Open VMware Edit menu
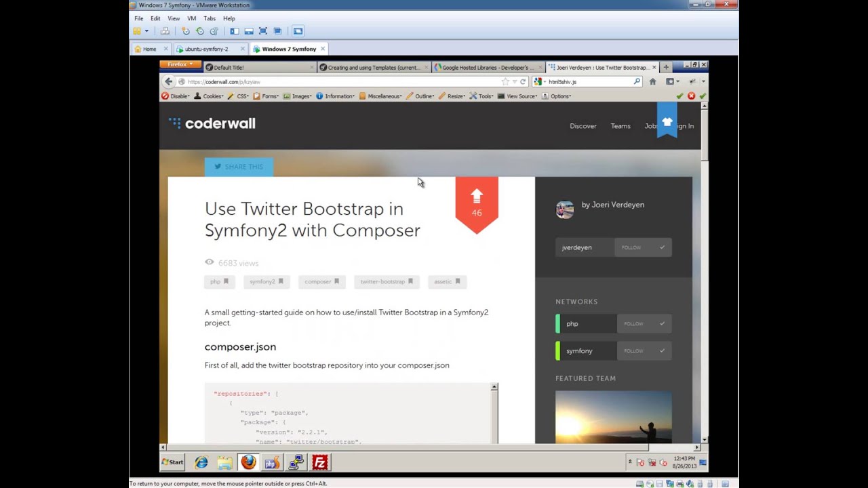868x488 pixels. pyautogui.click(x=155, y=18)
